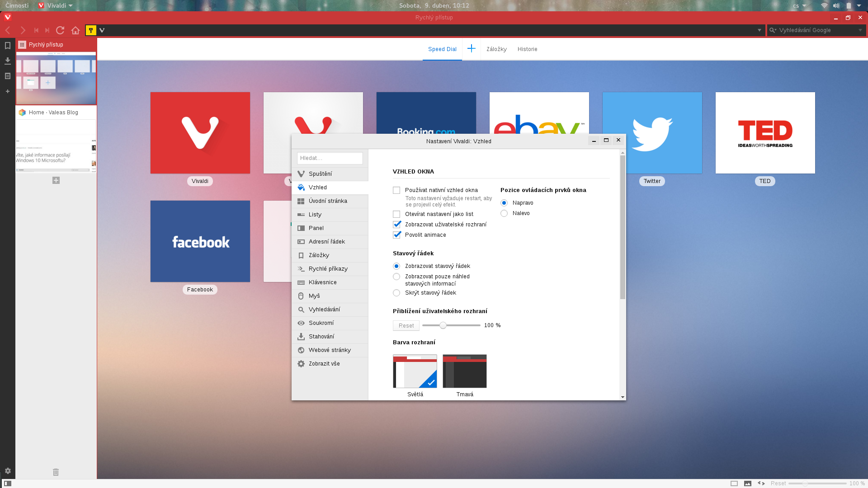Open the Webové stránky settings section
868x488 pixels.
pyautogui.click(x=330, y=350)
